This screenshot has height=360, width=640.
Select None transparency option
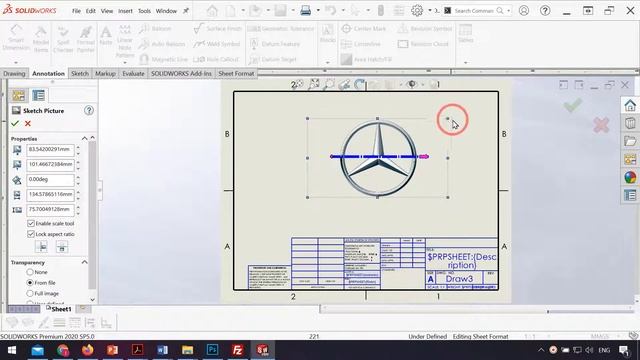(30, 272)
